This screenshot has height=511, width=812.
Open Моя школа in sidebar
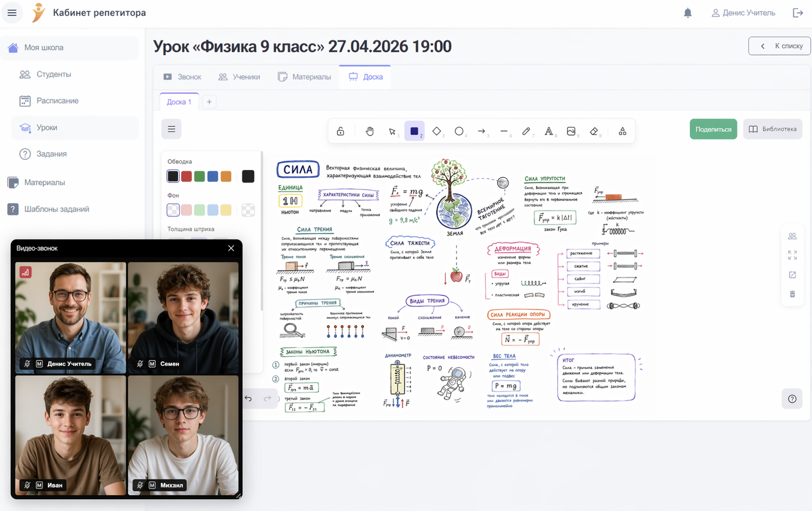coord(70,48)
